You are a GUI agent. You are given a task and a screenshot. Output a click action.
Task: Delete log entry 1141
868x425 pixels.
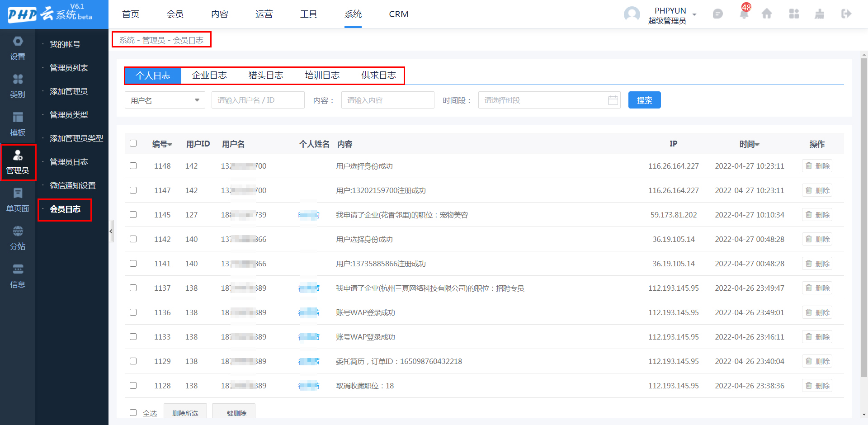pyautogui.click(x=817, y=264)
